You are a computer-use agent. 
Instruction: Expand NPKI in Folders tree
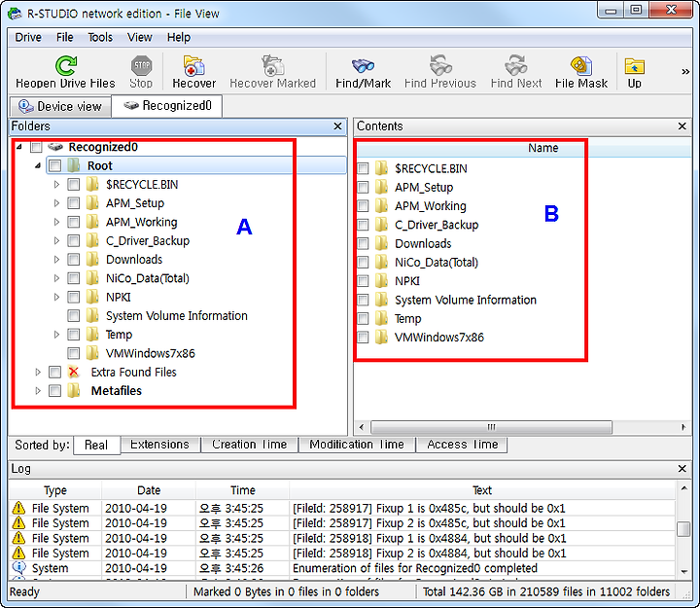click(x=56, y=297)
